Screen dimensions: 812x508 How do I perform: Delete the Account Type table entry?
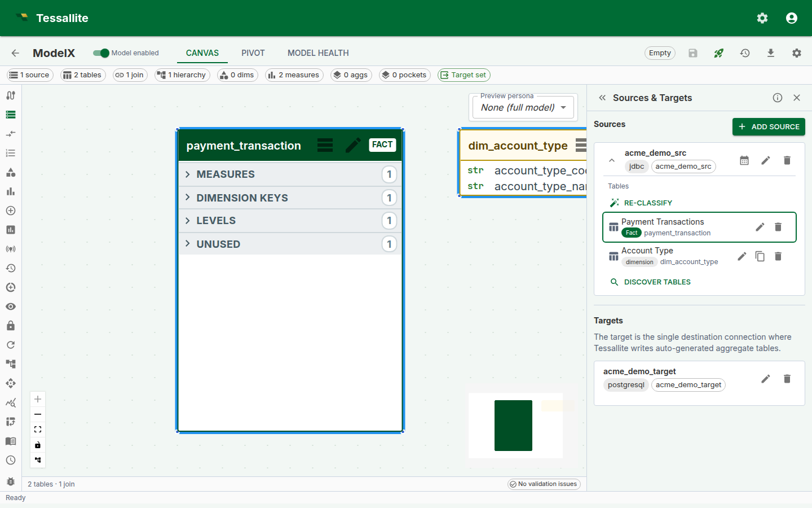(x=778, y=256)
